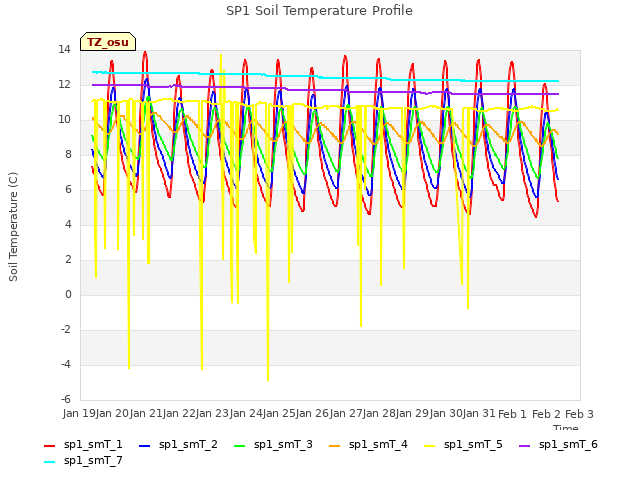This screenshot has height=480, width=640.
Task: Click the 14 y-axis tick label
Action: (64, 50)
